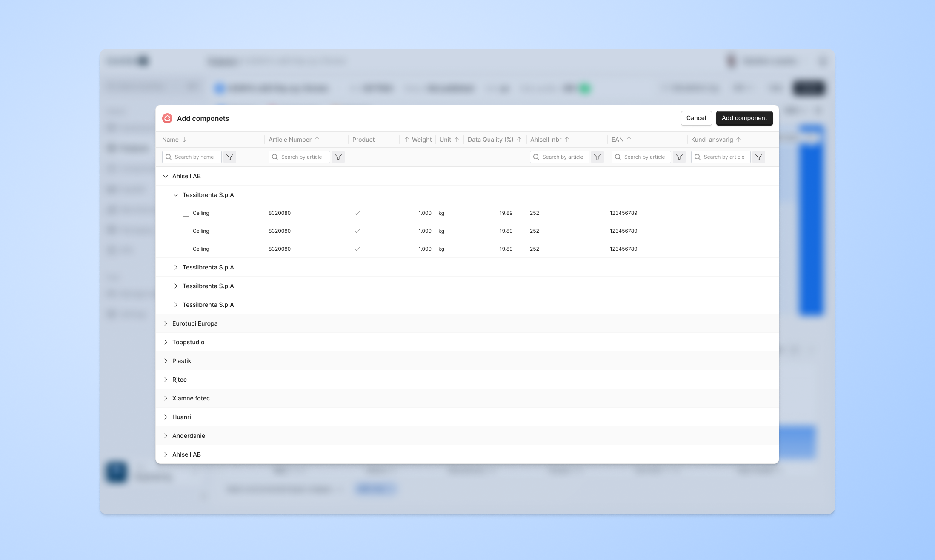Sort by Article Number arrow
The image size is (935, 560).
[x=317, y=140]
